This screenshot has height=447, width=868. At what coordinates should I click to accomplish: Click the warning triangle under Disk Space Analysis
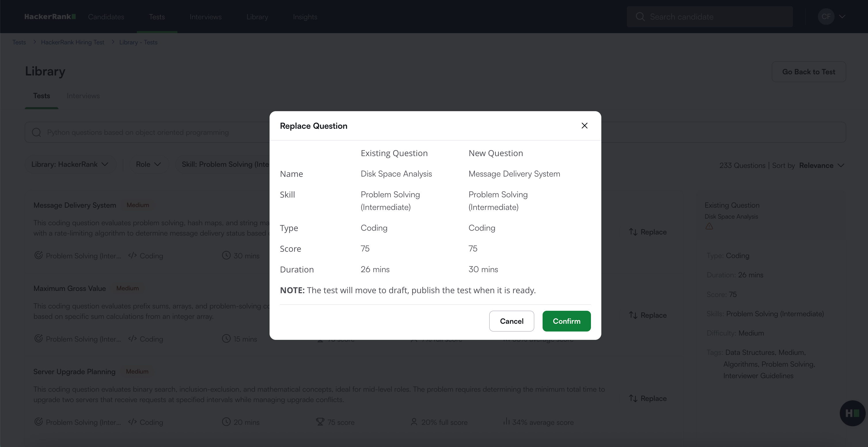(x=709, y=226)
